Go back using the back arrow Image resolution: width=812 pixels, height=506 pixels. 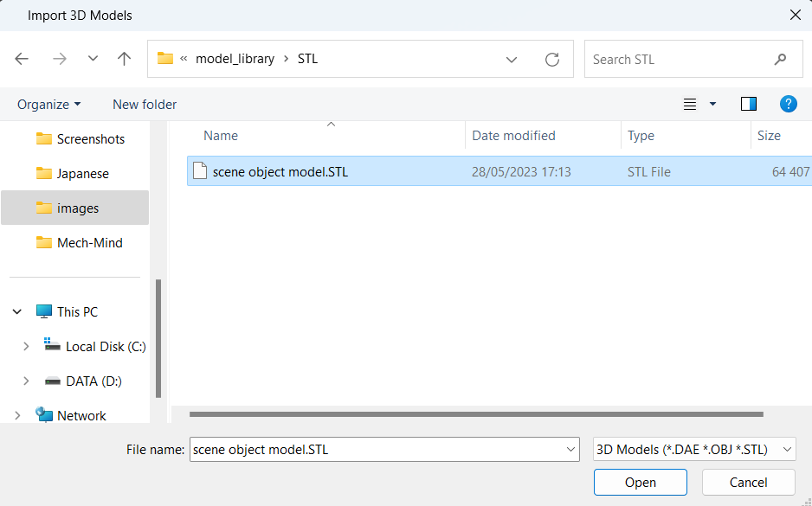tap(22, 59)
